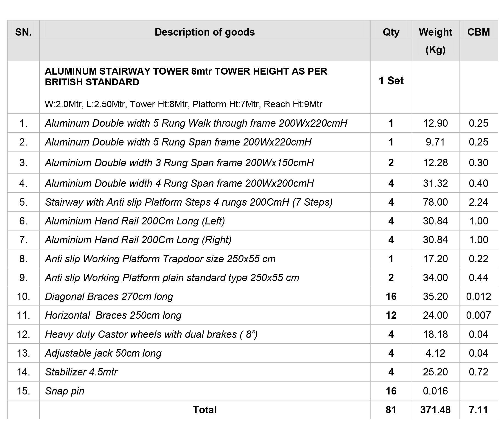This screenshot has height=439, width=504.
Task: Select the 3 Rung Span frame description
Action: point(179,163)
